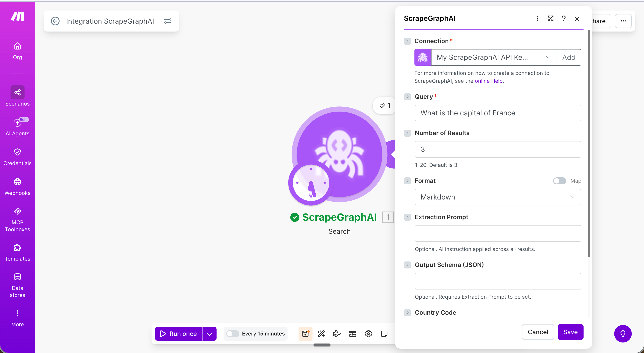Click the Integration ScrapeGraphAI scenario title

point(110,21)
